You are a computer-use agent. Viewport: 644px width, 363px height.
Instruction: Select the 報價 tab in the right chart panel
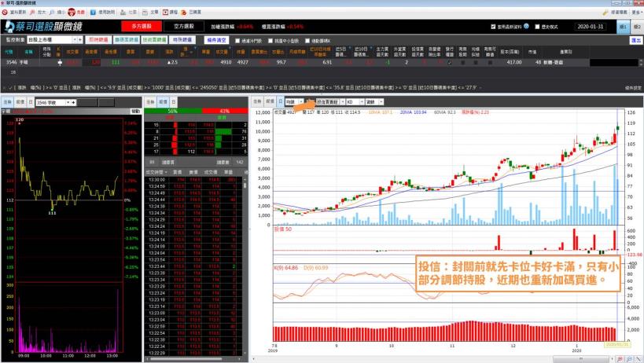click(270, 101)
